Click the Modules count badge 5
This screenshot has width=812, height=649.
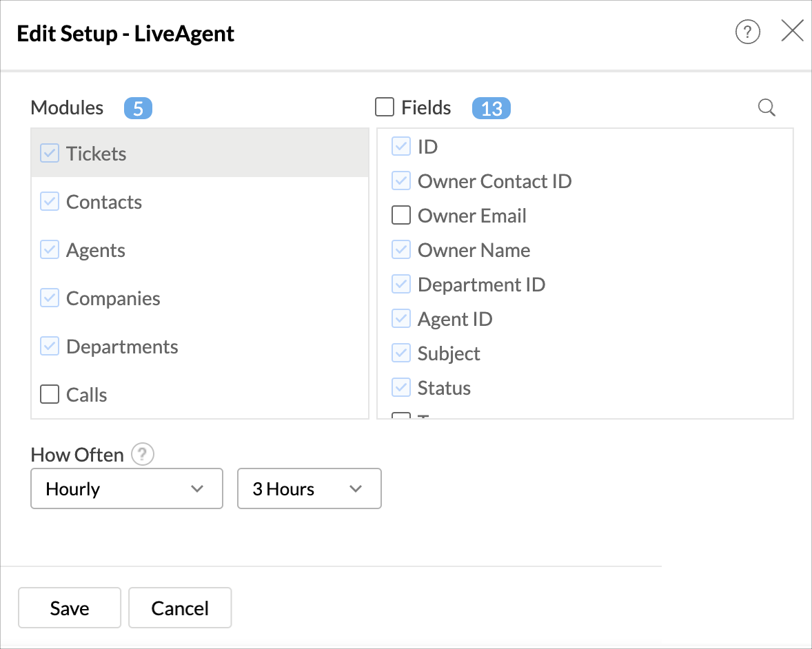139,108
